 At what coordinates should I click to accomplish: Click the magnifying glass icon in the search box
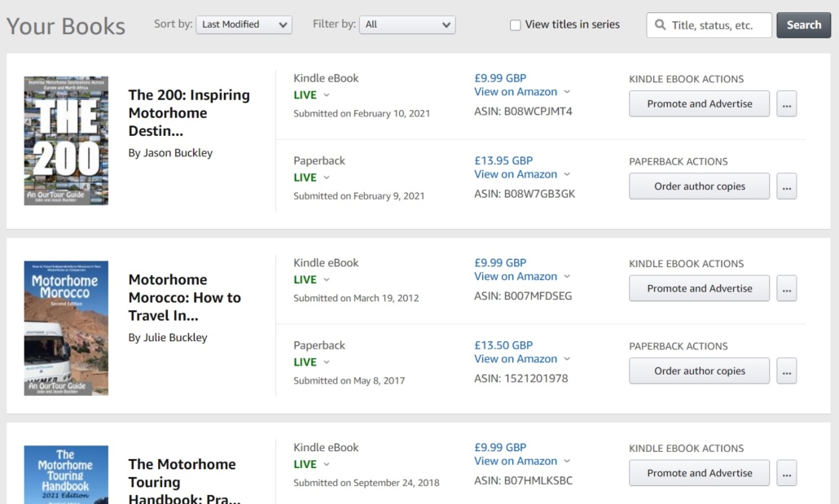(x=660, y=25)
